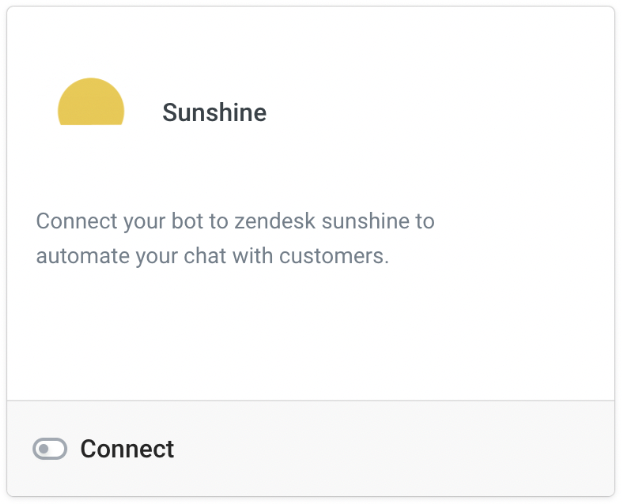Select the Sunshine integration title
Screen dimensions: 622x504
click(x=214, y=113)
